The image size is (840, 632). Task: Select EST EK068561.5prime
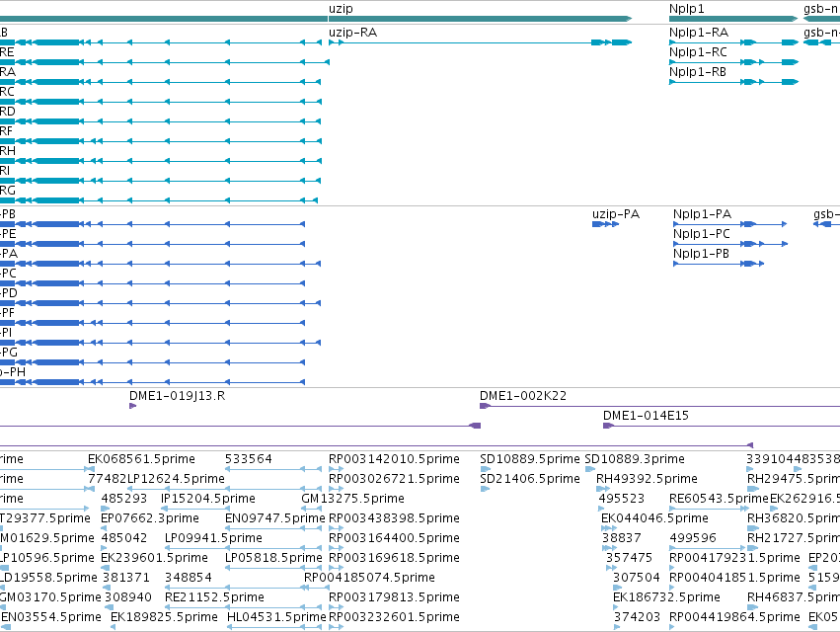(141, 459)
